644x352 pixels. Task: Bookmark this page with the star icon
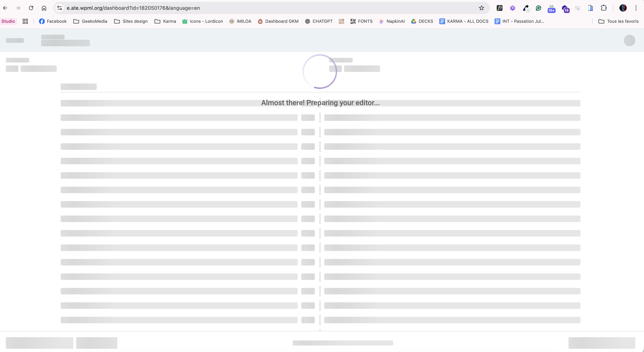coord(481,8)
